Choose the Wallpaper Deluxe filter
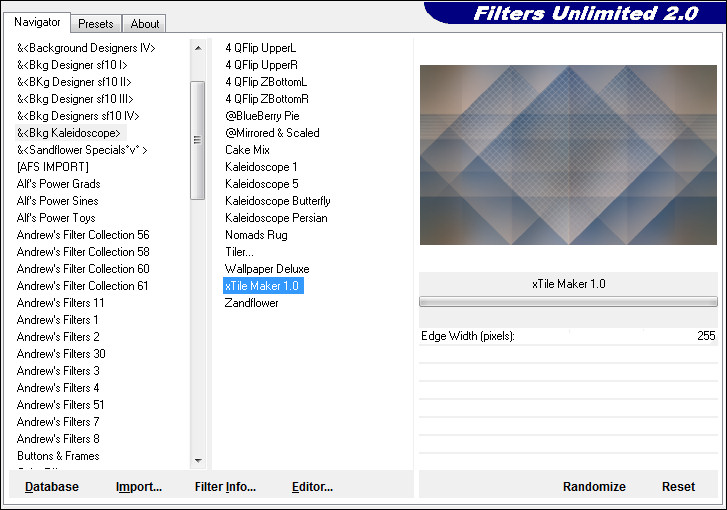 click(267, 269)
